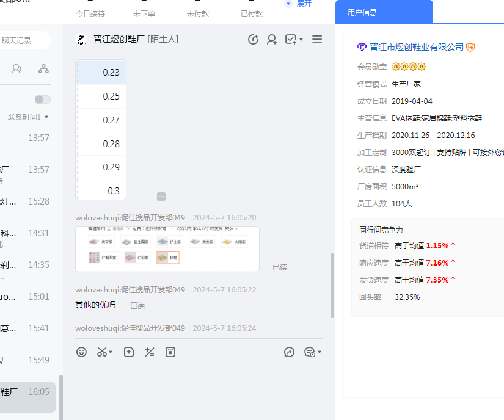Click the organization tree icon in sidebar
Screen dimensions: 504x420
(x=43, y=69)
